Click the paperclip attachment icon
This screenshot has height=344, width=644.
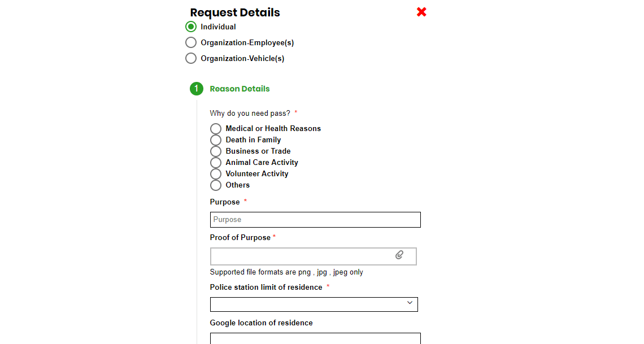[x=399, y=255]
